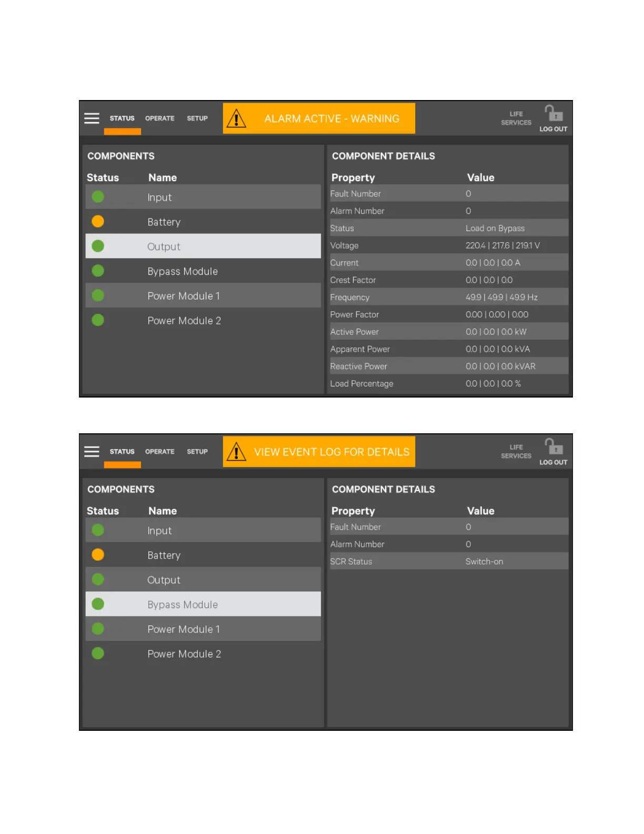Open hamburger menu in the lower screenshot

(92, 452)
